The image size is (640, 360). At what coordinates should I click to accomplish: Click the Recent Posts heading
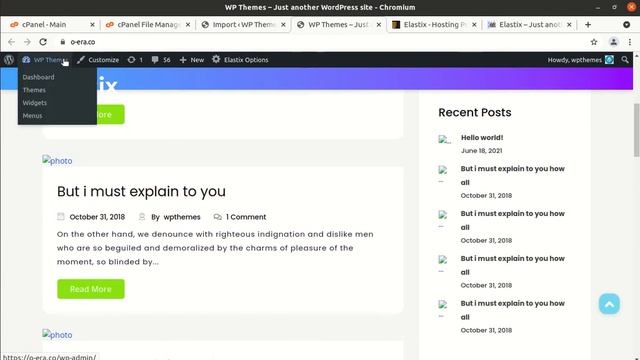[x=475, y=112]
